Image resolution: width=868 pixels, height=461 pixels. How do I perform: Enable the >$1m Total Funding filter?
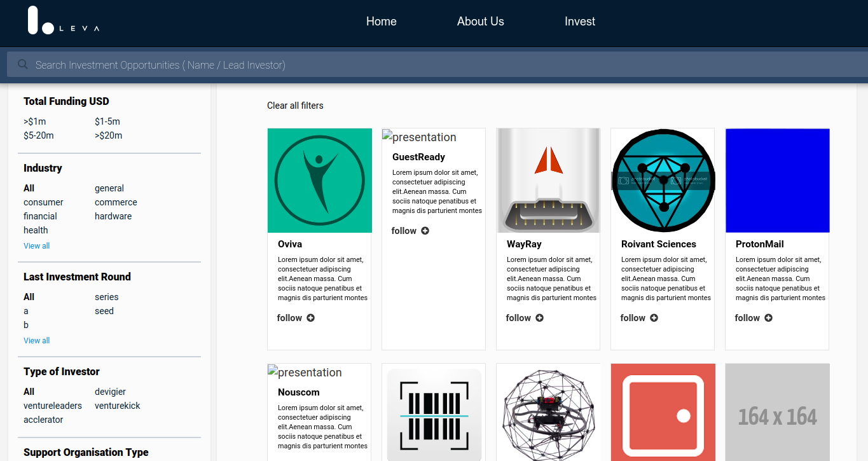point(35,121)
